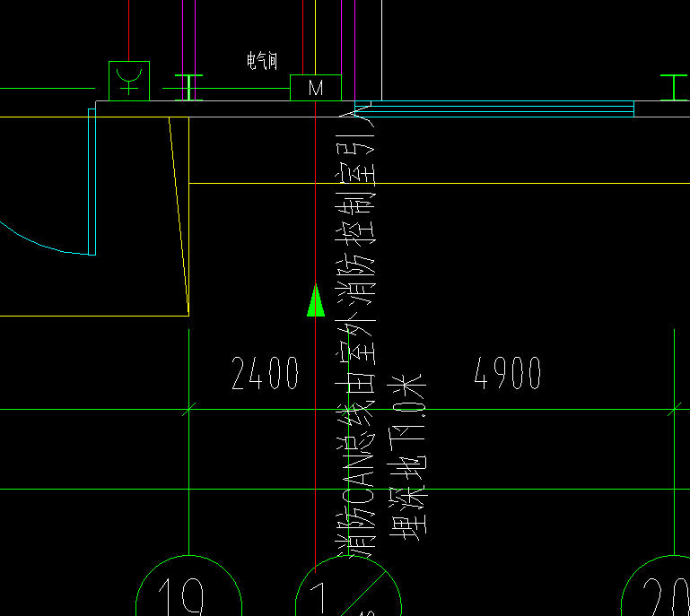Select the 4900 dimension text
Image resolution: width=690 pixels, height=616 pixels.
[x=507, y=373]
